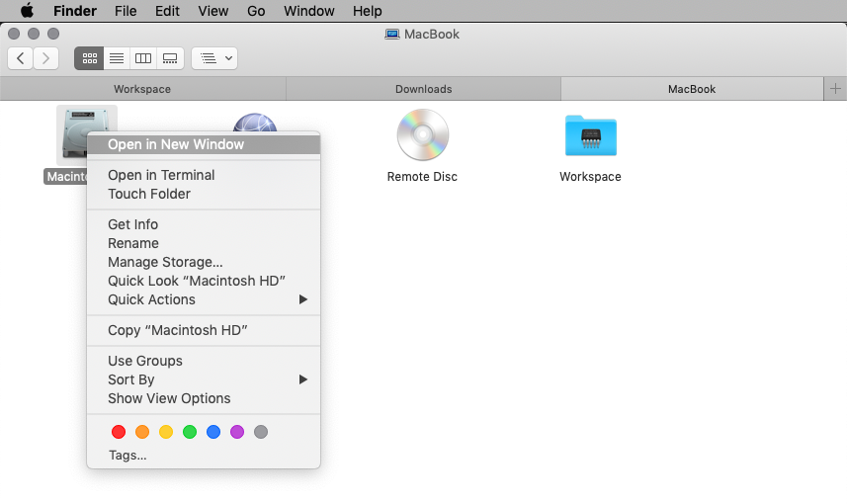This screenshot has width=847, height=504.
Task: Expand the Sort By submenu
Action: 204,379
